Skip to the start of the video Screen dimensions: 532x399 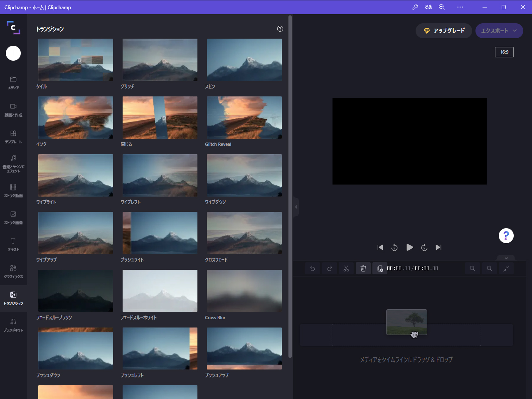coord(380,247)
